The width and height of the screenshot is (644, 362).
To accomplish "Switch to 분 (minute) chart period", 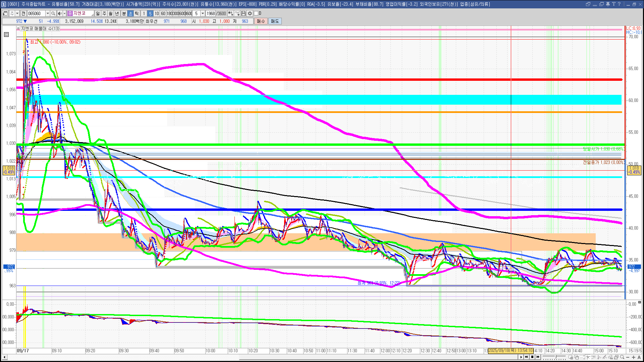I will click(x=124, y=13).
